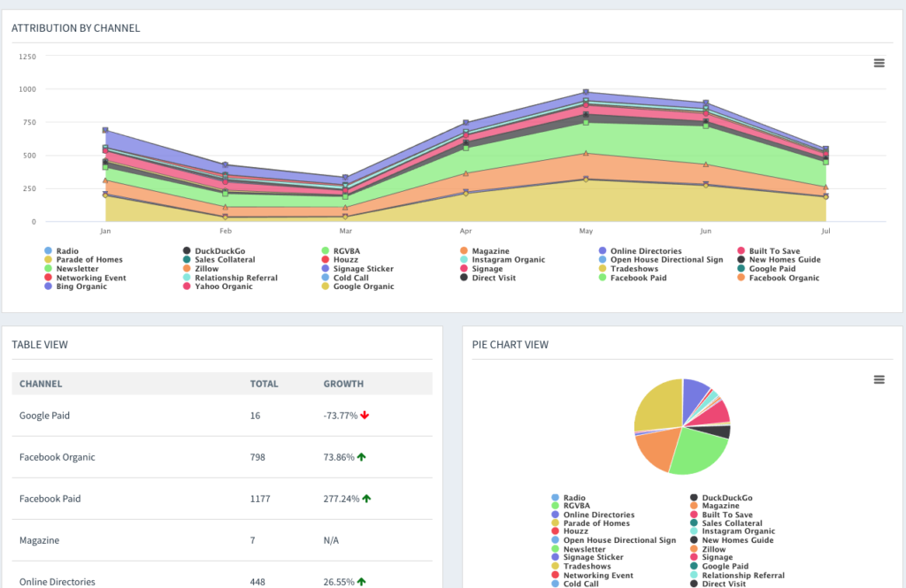The width and height of the screenshot is (906, 588).
Task: Click the red decline arrow beside Google Paid
Action: 366,415
